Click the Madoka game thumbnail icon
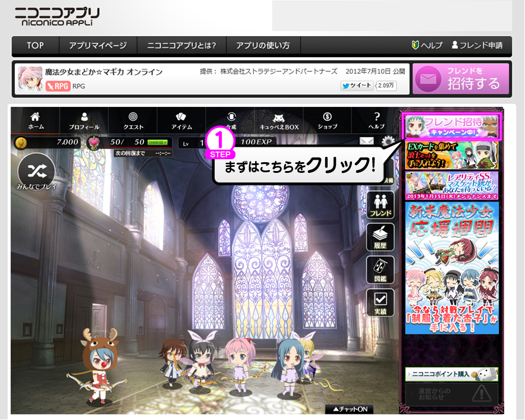Viewport: 525px width, 420px height. click(x=30, y=78)
